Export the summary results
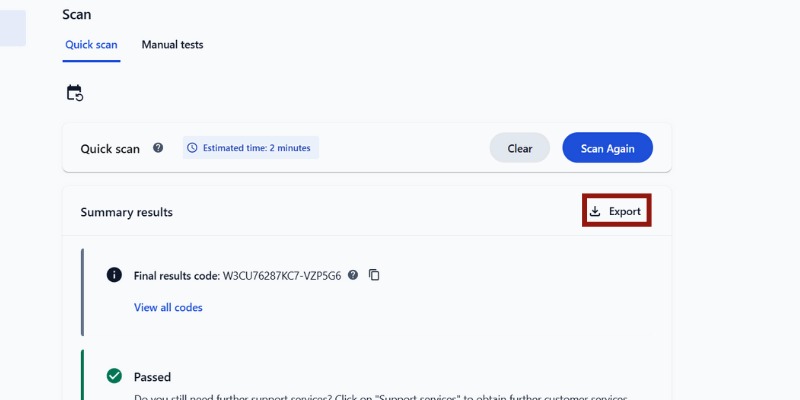 pos(616,211)
